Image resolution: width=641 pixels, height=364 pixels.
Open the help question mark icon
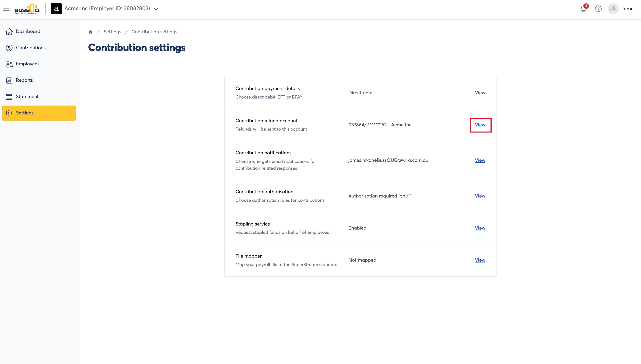[598, 9]
